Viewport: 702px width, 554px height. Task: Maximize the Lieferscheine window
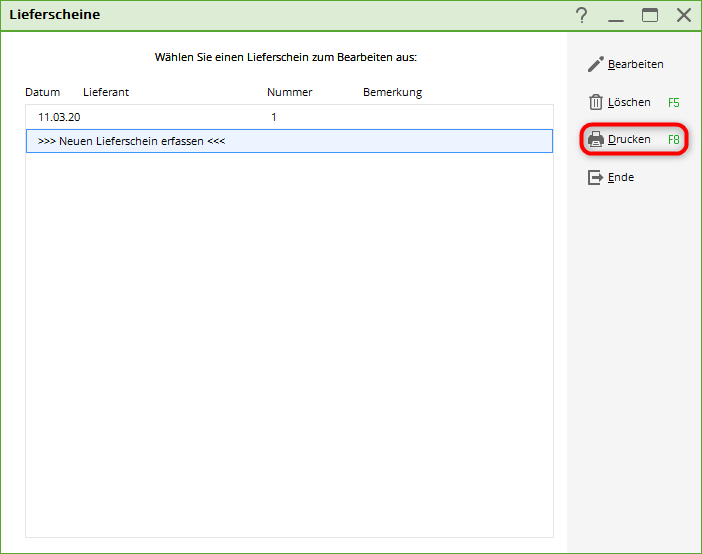click(650, 15)
